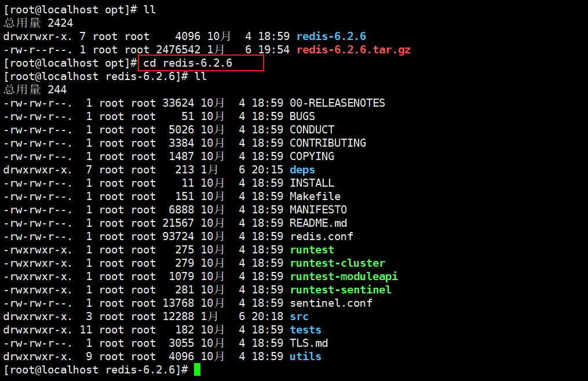Click the size value 1079 for runtest-moduleapi
588x381 pixels.
pos(181,277)
